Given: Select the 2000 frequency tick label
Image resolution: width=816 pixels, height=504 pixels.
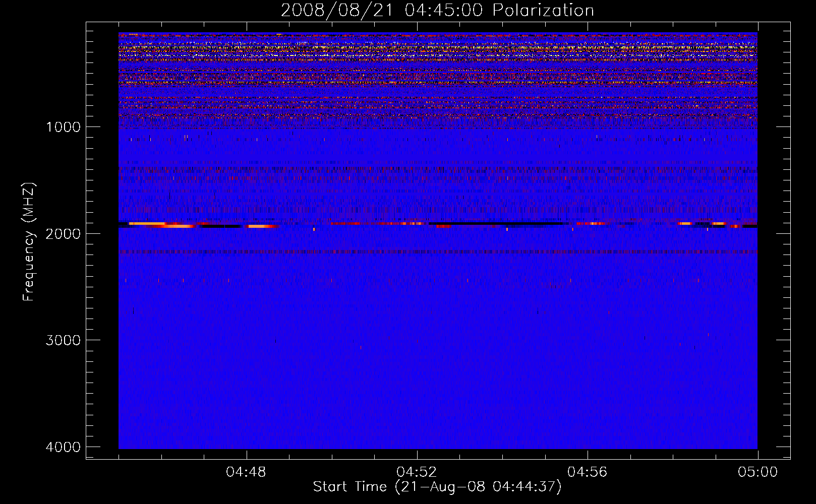Looking at the screenshot, I should 63,234.
